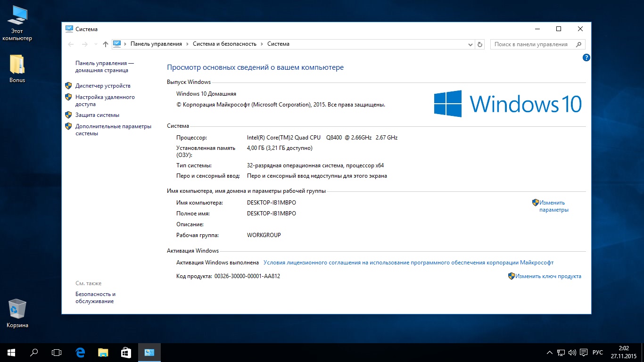Open 'Диспетчер устройств' link
Viewport: 644px width, 362px height.
click(103, 86)
